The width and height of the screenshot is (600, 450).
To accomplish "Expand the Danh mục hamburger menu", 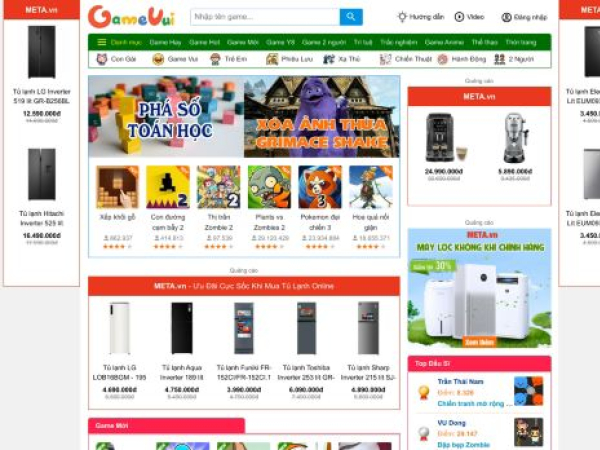I will point(101,42).
